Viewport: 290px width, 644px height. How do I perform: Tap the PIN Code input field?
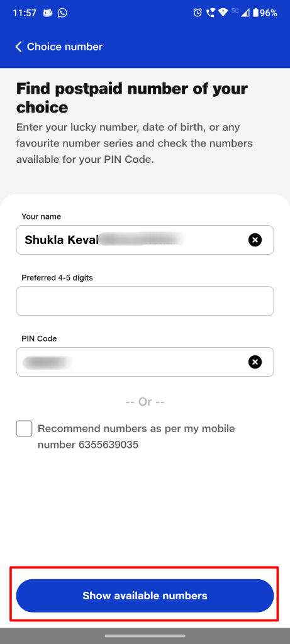tap(145, 362)
